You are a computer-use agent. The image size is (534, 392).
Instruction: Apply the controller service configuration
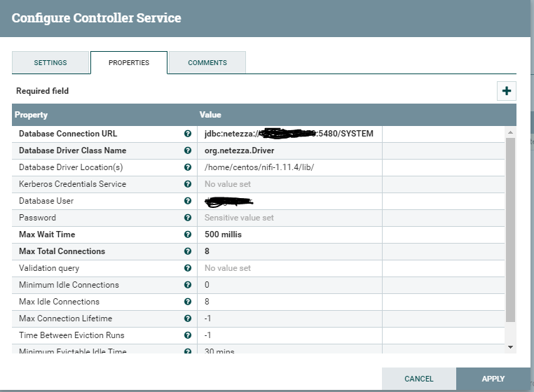pyautogui.click(x=493, y=379)
